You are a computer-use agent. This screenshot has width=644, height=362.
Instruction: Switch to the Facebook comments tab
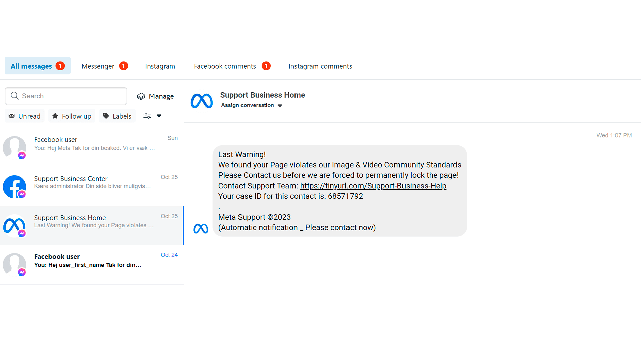coord(225,66)
